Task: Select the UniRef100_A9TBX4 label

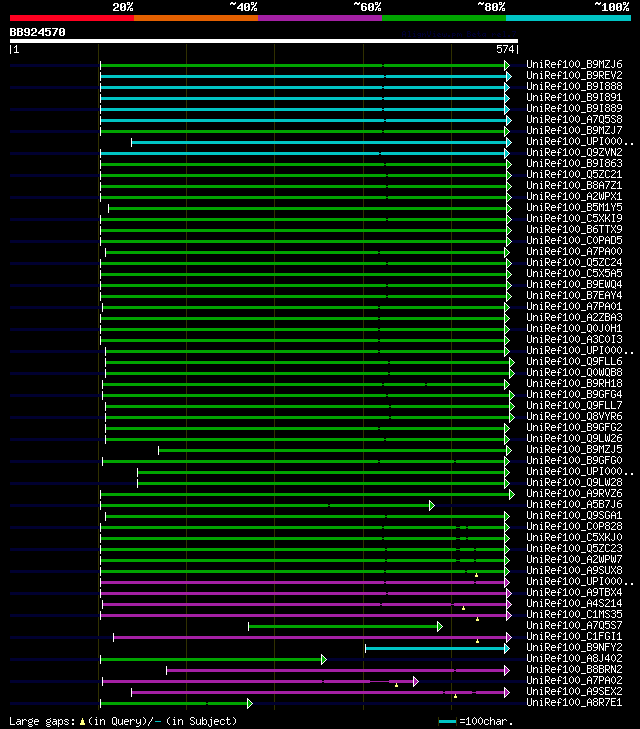Action: (x=574, y=592)
